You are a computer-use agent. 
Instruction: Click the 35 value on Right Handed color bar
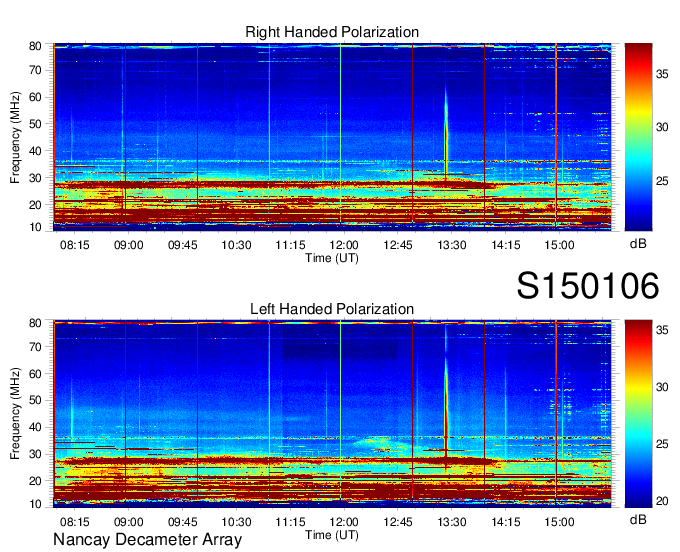click(662, 74)
